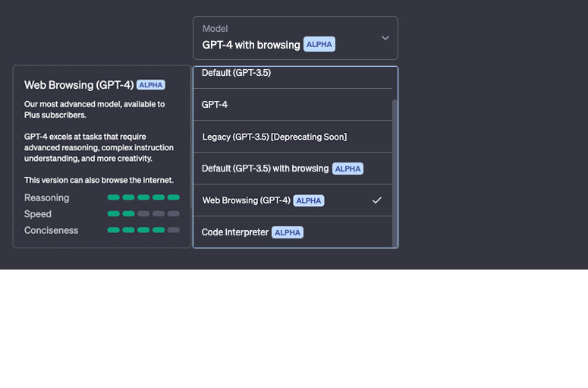Click ALPHA badge in the description card title
588x388 pixels.
coord(151,85)
